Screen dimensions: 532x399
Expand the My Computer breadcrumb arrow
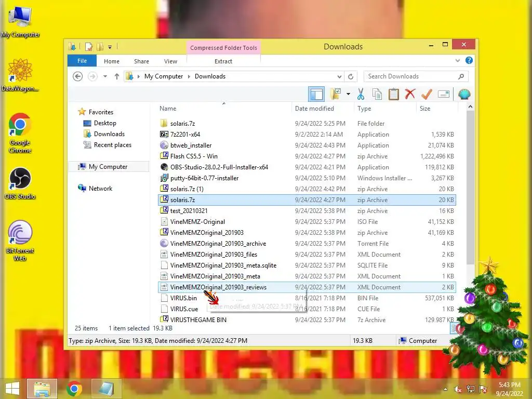point(189,76)
